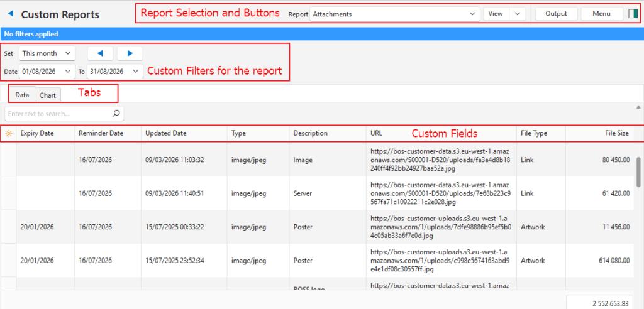Click the 80 450.00 file size cell

click(599, 160)
